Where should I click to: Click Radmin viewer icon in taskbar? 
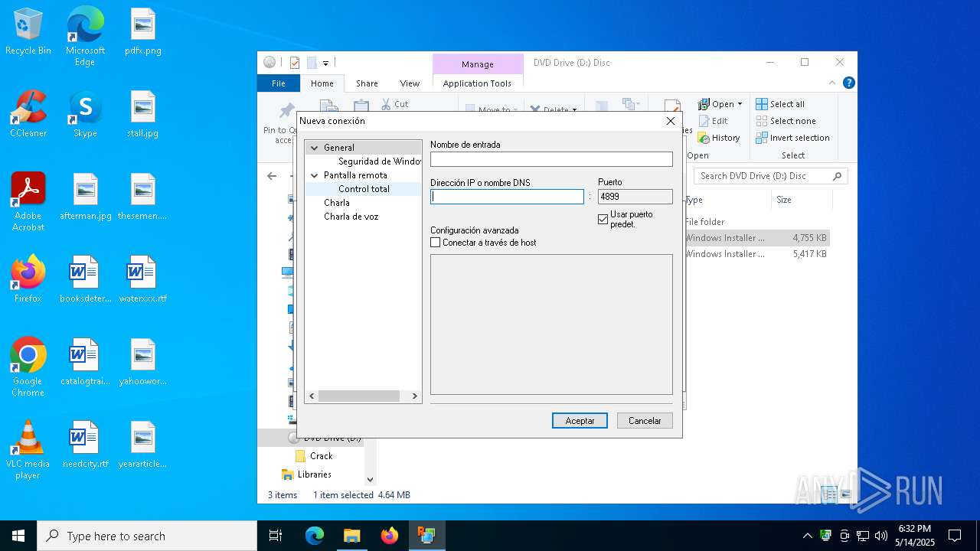point(426,536)
